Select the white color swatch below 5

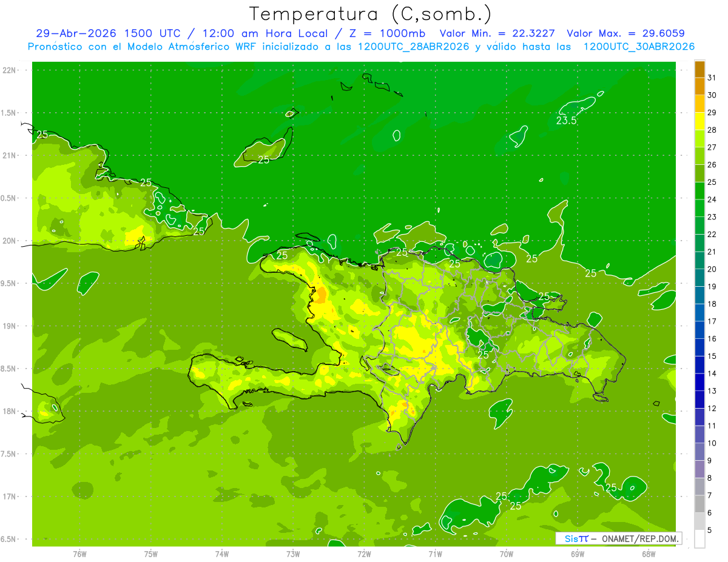point(699,538)
